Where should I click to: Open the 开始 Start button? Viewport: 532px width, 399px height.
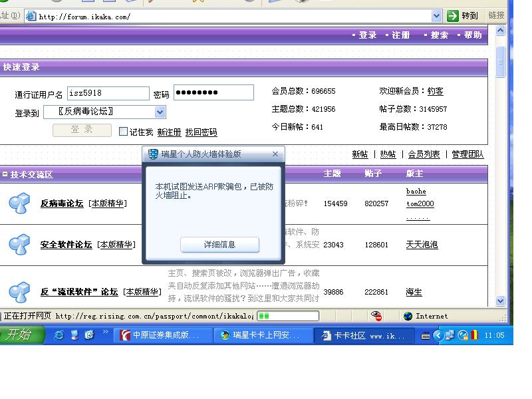(x=21, y=335)
